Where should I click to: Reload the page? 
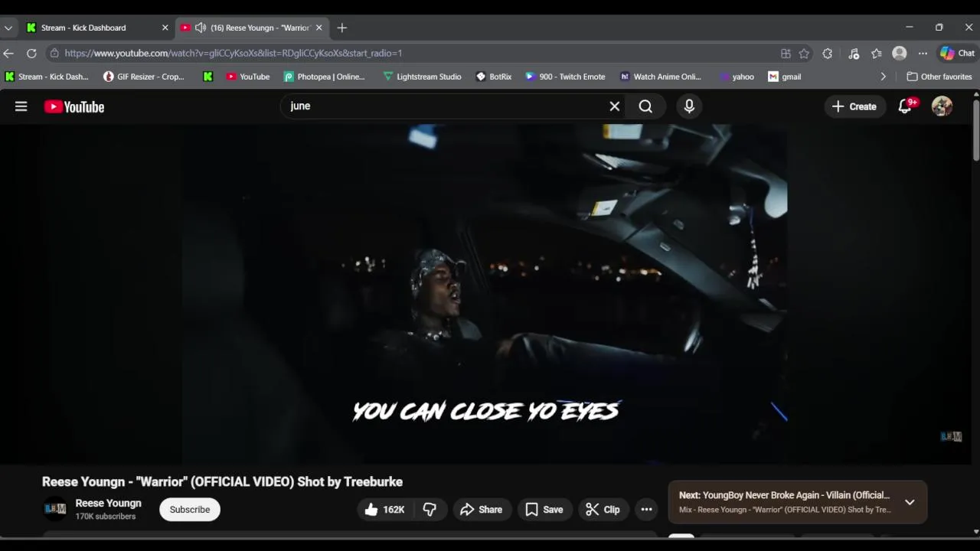click(x=31, y=53)
